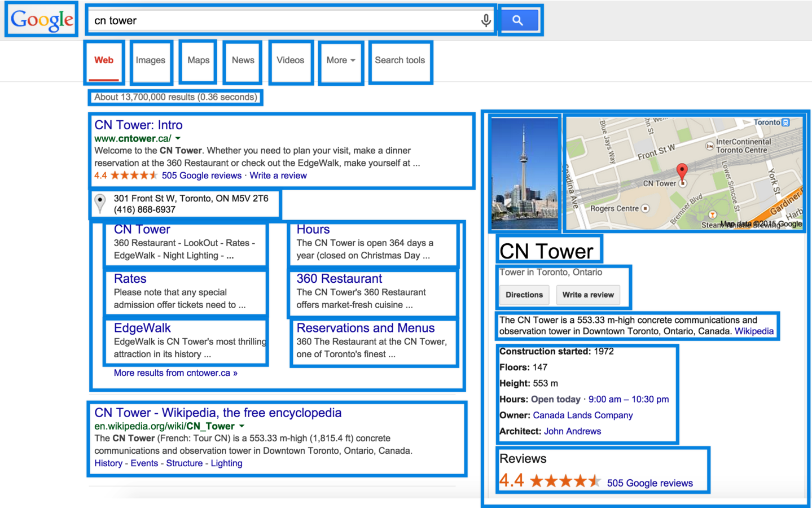Open the map thumbnail of downtown Toronto

tap(684, 173)
